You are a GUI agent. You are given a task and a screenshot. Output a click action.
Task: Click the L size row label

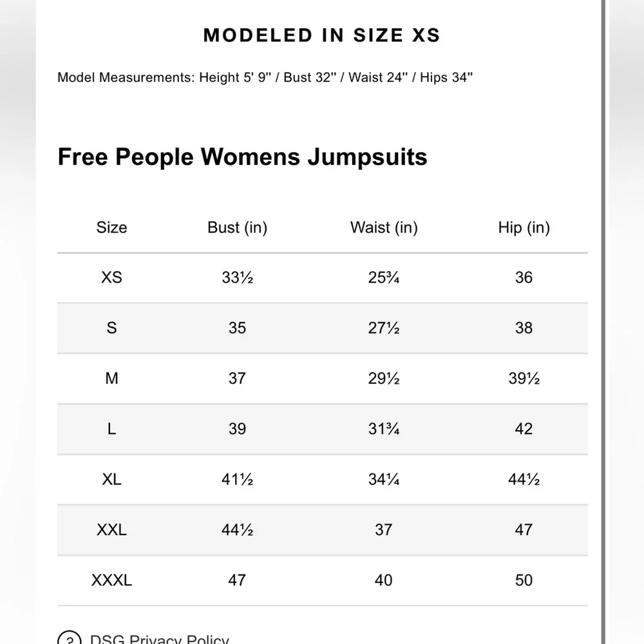click(x=111, y=429)
